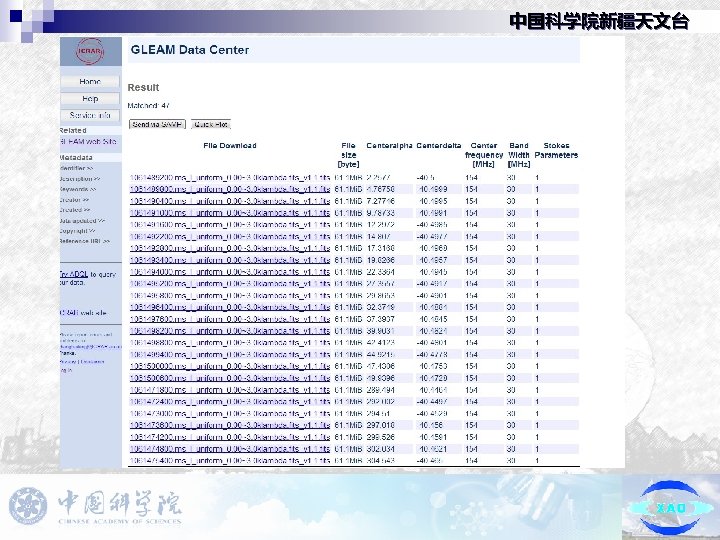
Task: Select the Centeralpha value 299.526
Action: (380, 437)
